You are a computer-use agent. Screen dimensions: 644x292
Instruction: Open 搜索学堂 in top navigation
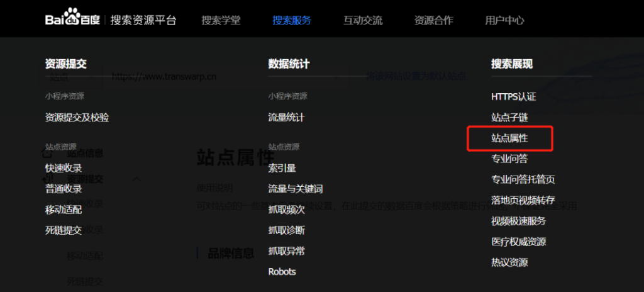(221, 20)
